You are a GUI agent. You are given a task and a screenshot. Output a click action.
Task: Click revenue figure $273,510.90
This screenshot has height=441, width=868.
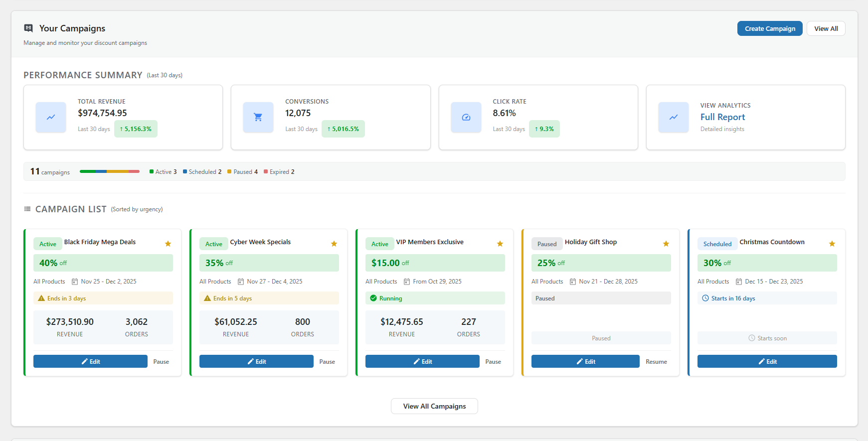(70, 322)
